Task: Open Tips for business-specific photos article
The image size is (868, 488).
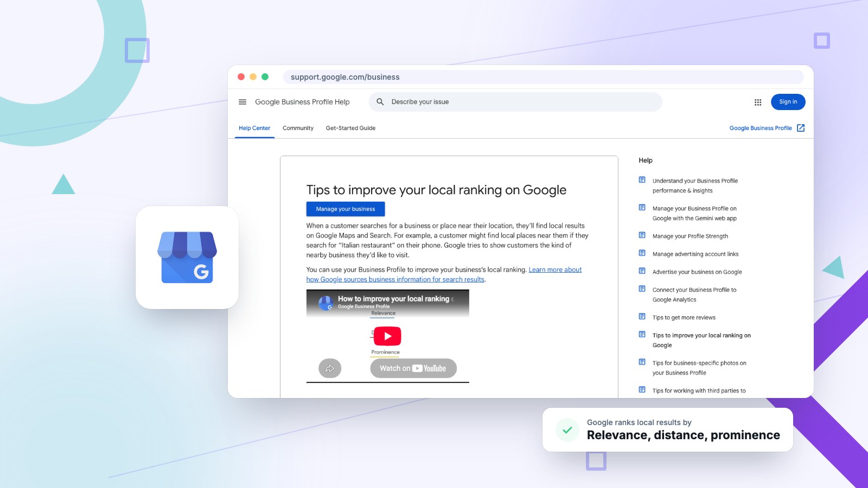Action: [699, 368]
